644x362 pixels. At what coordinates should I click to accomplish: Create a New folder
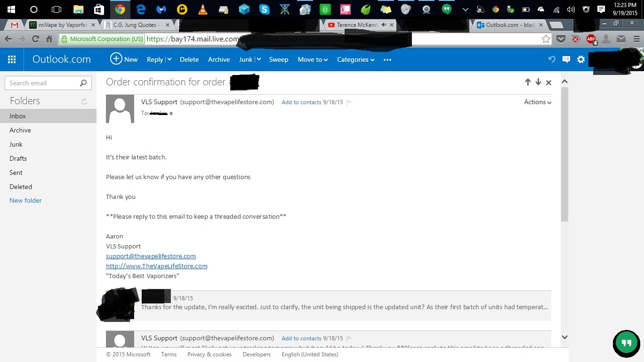25,200
